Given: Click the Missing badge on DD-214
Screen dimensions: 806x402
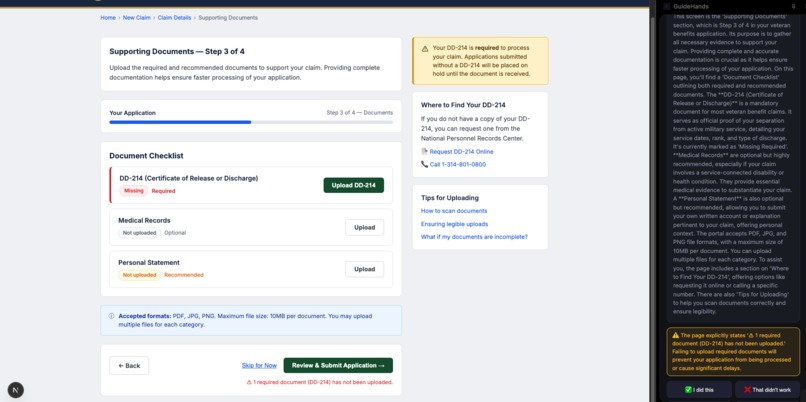Looking at the screenshot, I should [134, 191].
